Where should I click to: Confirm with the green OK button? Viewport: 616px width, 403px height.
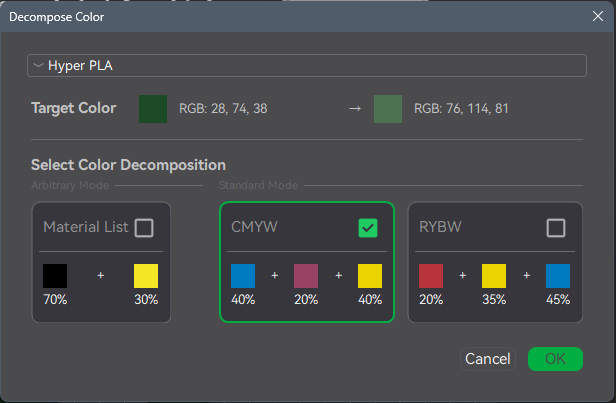pyautogui.click(x=555, y=359)
